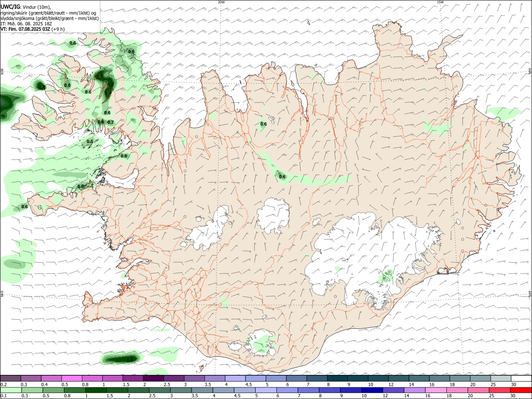Click the '2.0' precipitation value on map

[x=42, y=87]
